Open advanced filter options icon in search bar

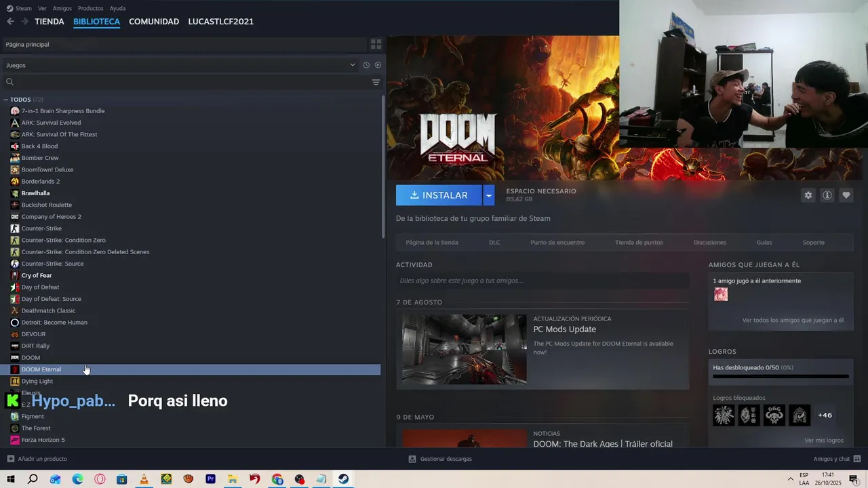(x=376, y=82)
